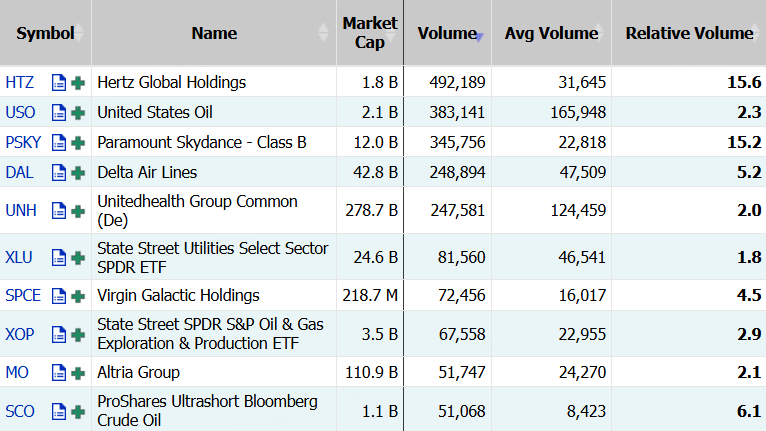Viewport: 766px width, 431px height.
Task: Toggle the Volume column sort arrow
Action: click(481, 35)
